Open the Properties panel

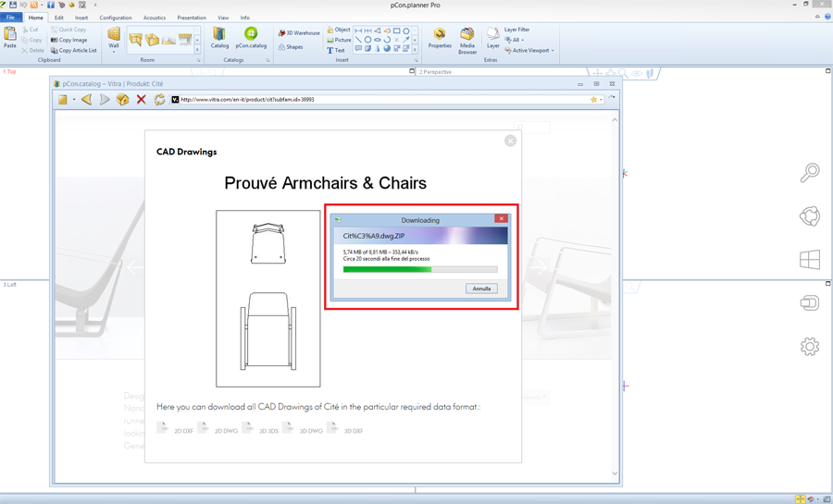[440, 38]
